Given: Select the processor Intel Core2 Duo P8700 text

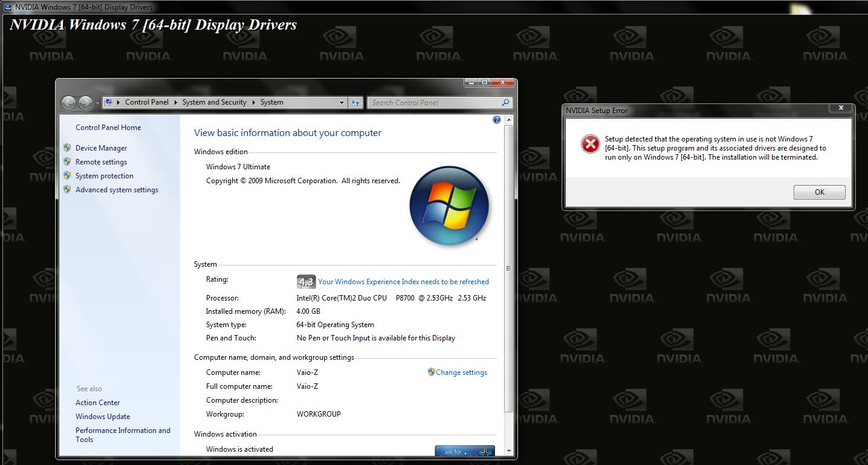Looking at the screenshot, I should tap(391, 298).
